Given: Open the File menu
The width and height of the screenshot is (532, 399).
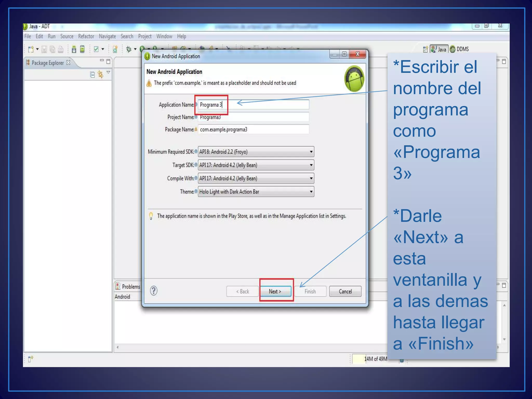Looking at the screenshot, I should tap(28, 36).
